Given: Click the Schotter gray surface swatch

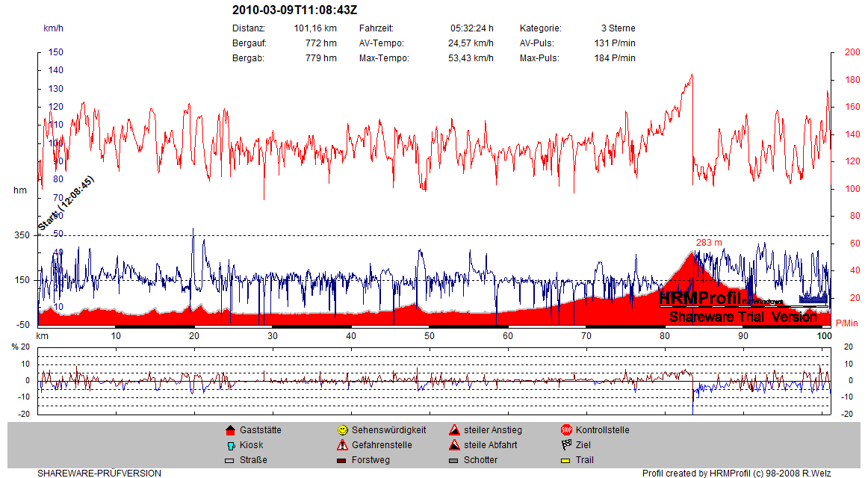Looking at the screenshot, I should coord(454,460).
